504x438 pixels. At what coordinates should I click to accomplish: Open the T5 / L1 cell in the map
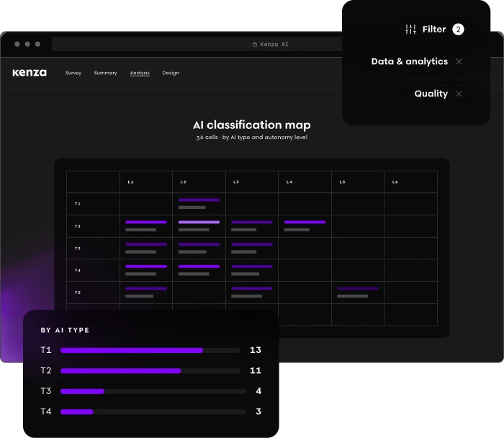(x=146, y=292)
